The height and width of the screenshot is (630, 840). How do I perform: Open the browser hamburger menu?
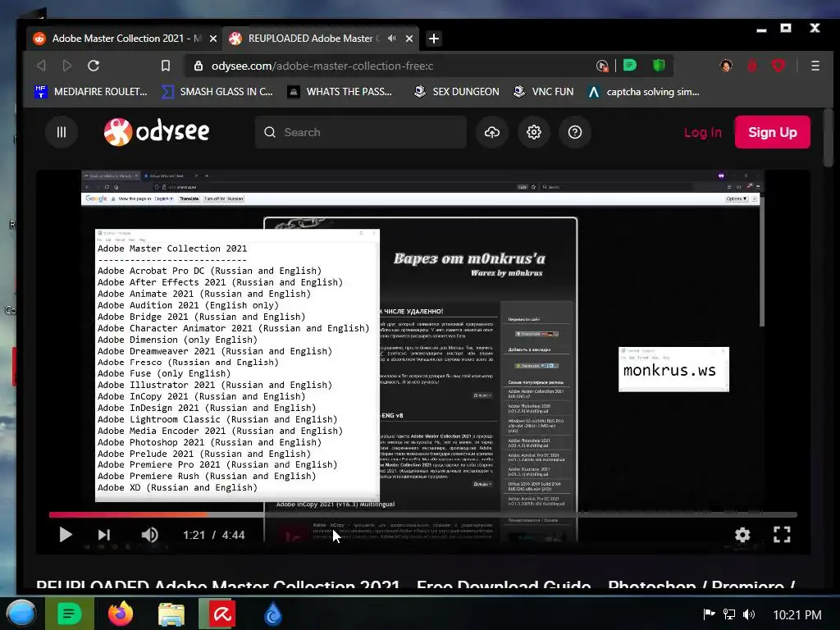pos(815,66)
